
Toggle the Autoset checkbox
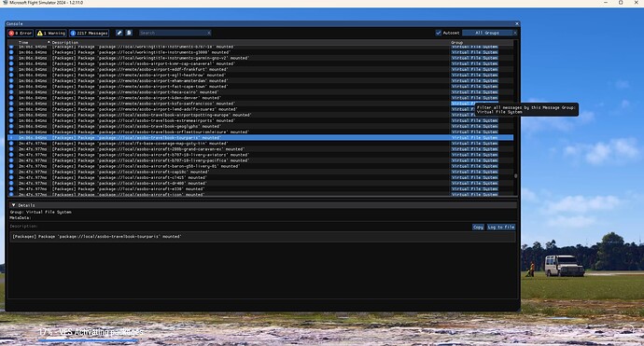click(439, 33)
